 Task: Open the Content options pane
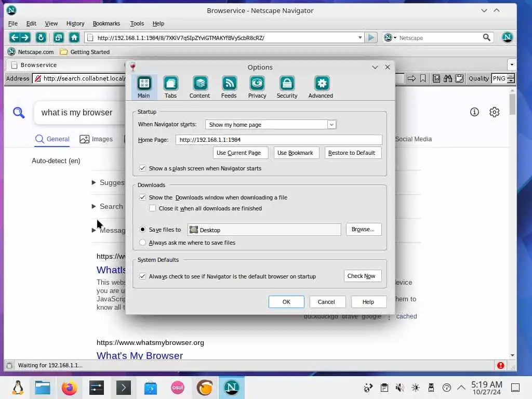[x=199, y=87]
